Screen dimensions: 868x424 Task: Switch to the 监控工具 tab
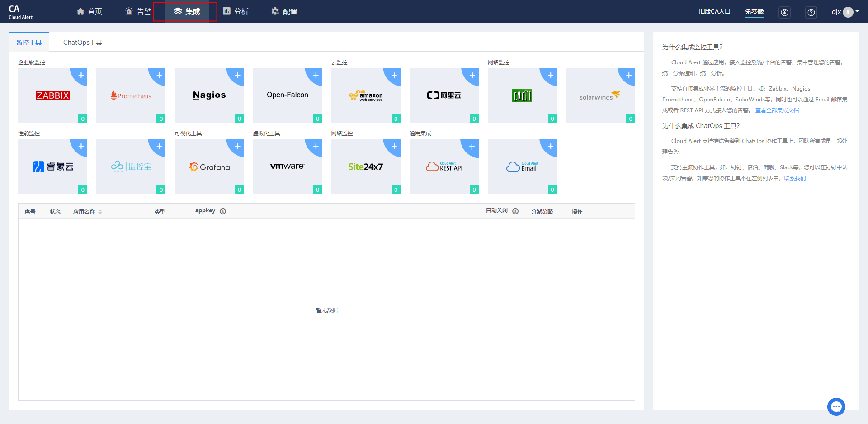(29, 42)
